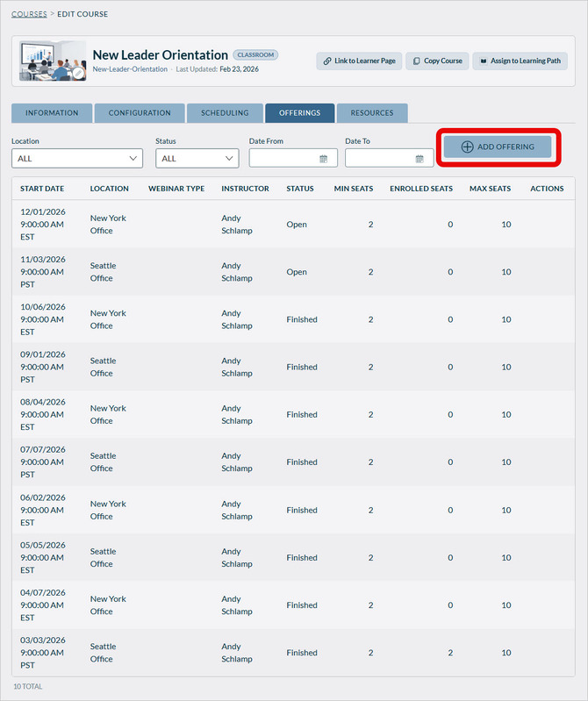Sort by Start Date column header

(x=42, y=189)
